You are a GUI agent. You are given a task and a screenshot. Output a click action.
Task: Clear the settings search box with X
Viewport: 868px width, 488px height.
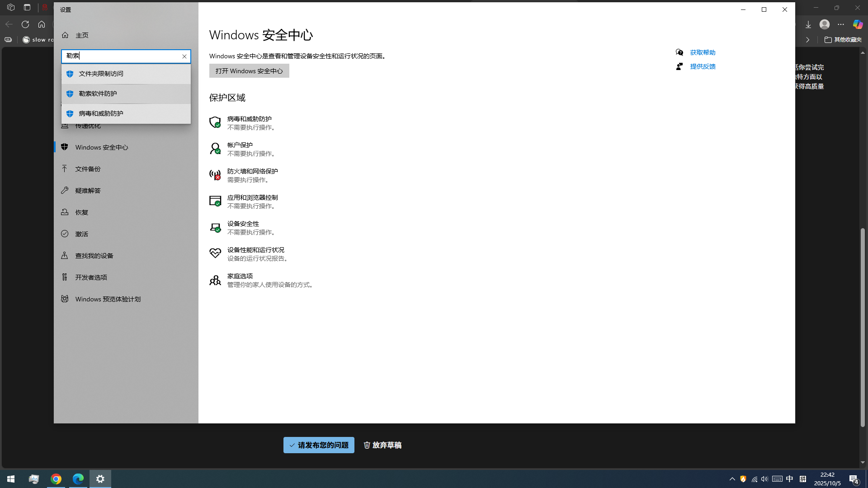(x=184, y=56)
